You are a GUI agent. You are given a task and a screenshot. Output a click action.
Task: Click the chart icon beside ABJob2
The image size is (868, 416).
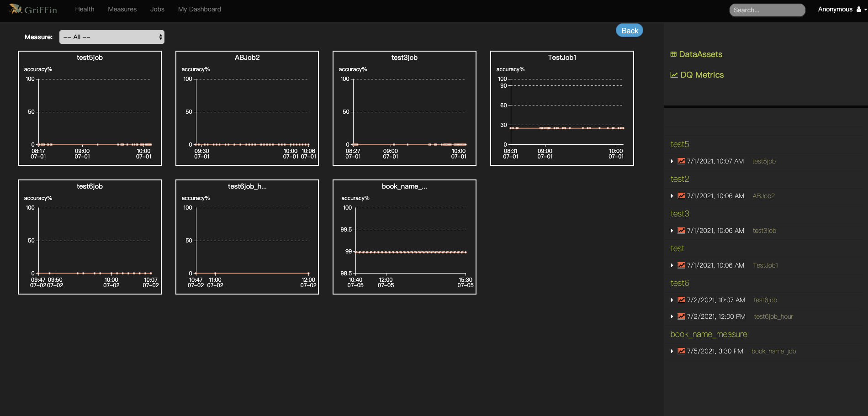coord(681,195)
